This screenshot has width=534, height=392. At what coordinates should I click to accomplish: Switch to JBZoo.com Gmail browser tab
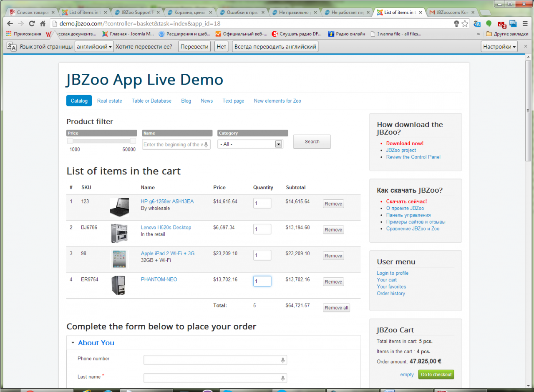(x=452, y=13)
